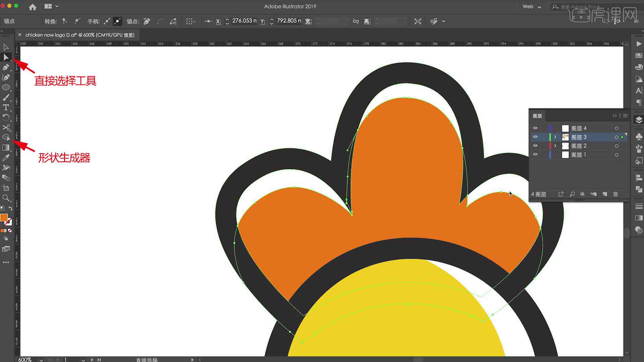The width and height of the screenshot is (644, 362).
Task: Open artboard number dropdown
Action: click(x=83, y=360)
